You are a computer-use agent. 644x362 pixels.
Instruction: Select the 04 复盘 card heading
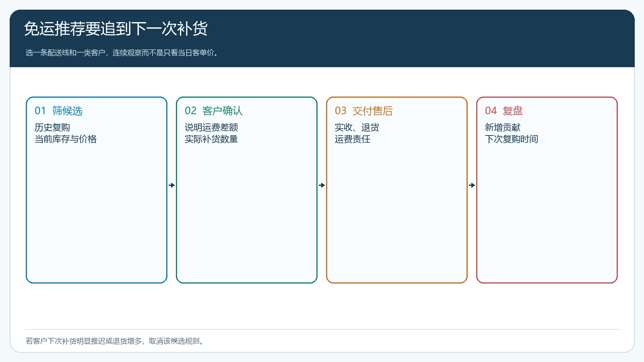504,111
